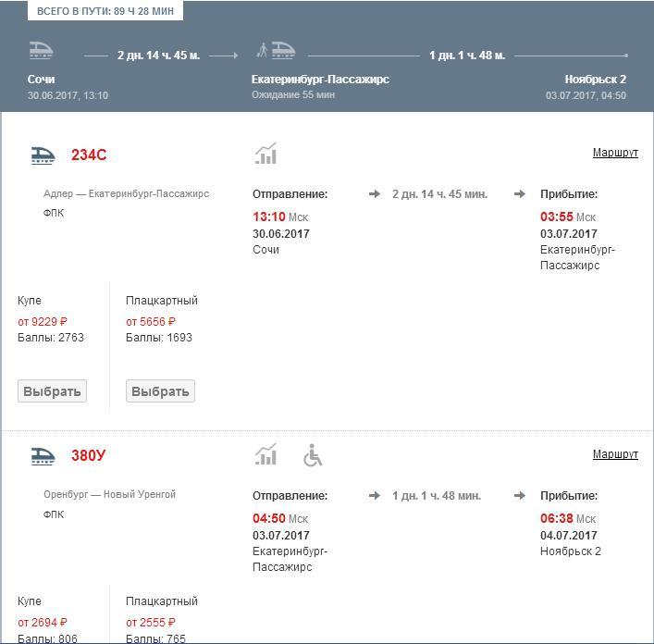This screenshot has height=644, width=654.
Task: Select the Купе price от 2694 ₽
Action: tap(43, 623)
